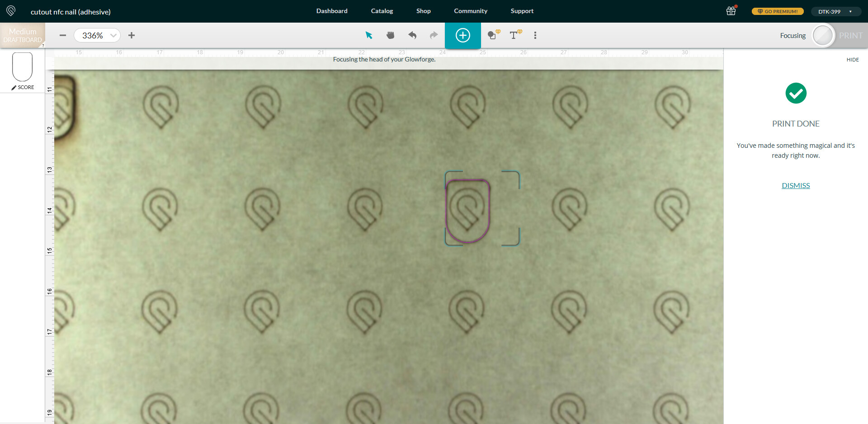Change the Medium Draftboard material
The image size is (868, 424).
[x=23, y=35]
